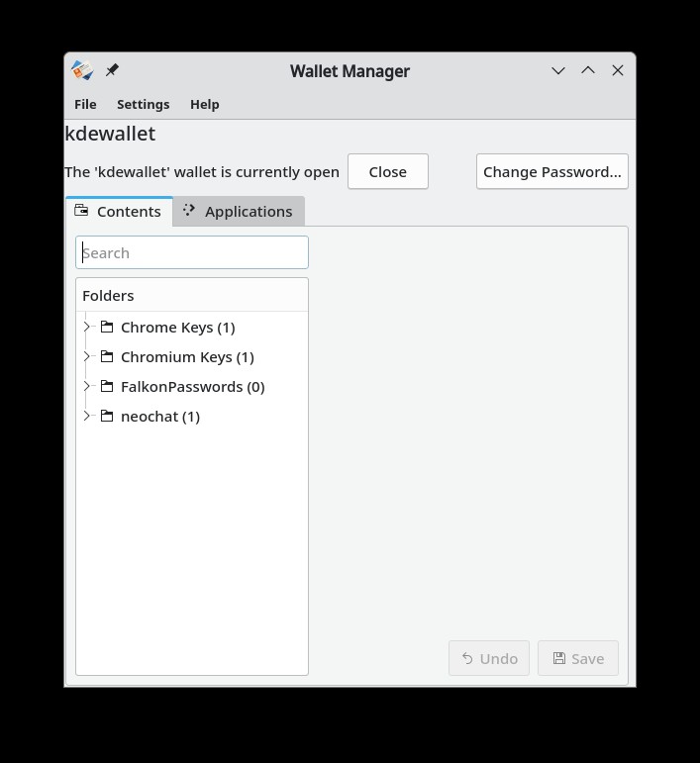Viewport: 700px width, 763px height.
Task: Click the Chromium Keys folder icon
Action: [x=107, y=356]
